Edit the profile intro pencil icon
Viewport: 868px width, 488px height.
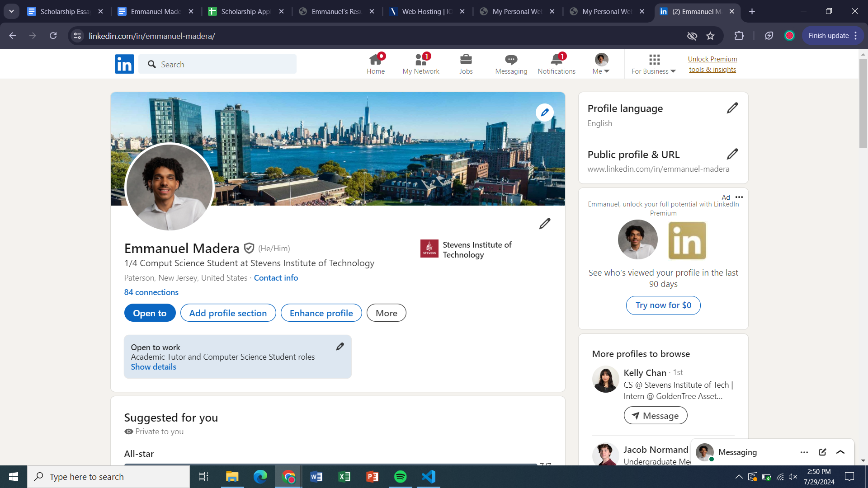(x=545, y=224)
